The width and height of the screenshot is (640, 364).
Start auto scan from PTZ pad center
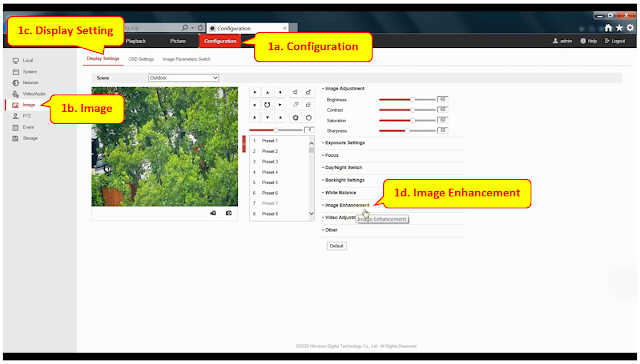click(267, 105)
